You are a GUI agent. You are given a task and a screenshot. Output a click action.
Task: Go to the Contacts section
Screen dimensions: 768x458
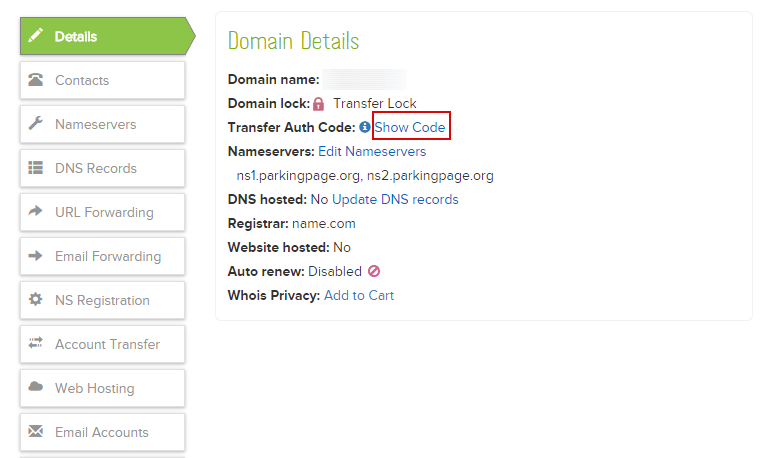click(82, 80)
